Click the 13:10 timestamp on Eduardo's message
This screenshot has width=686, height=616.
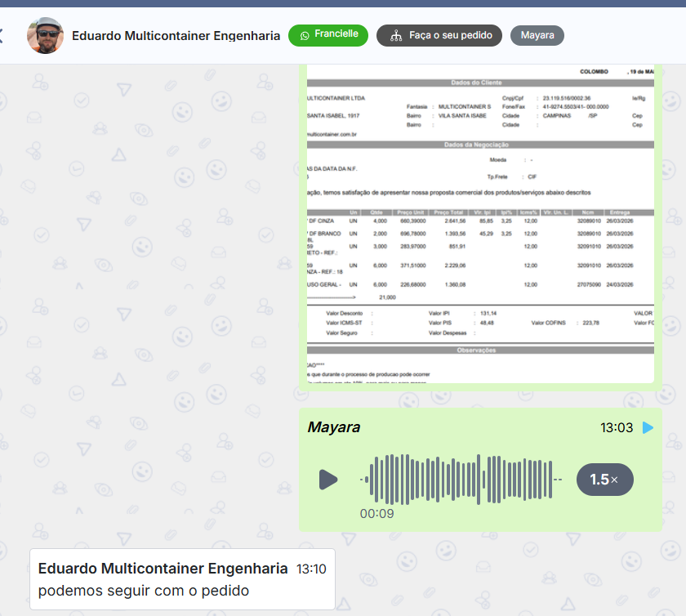click(311, 569)
